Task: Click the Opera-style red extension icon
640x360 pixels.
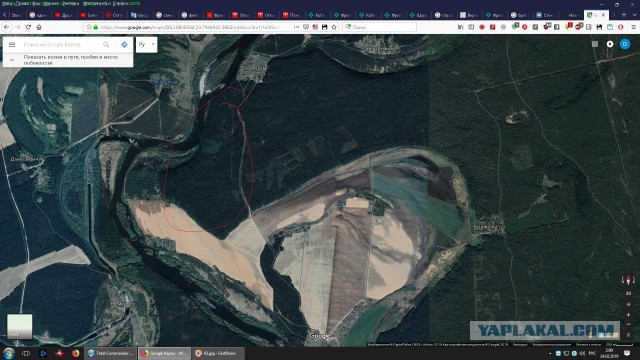Action: (620, 27)
